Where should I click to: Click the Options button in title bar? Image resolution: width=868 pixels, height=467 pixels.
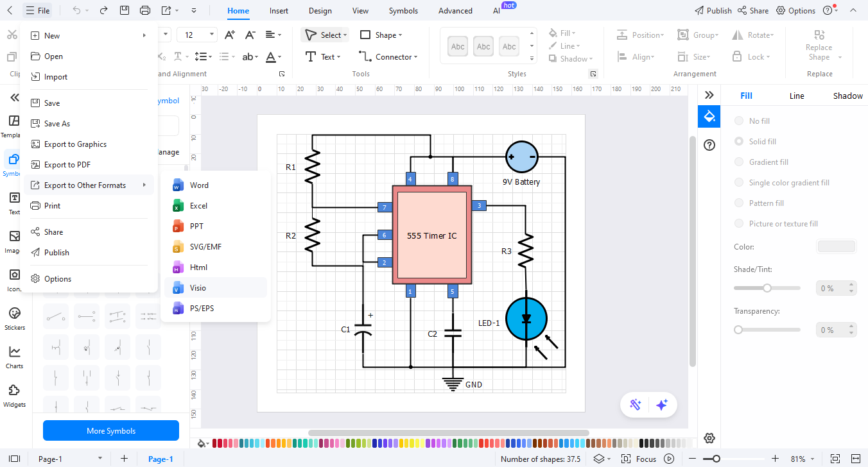tap(795, 10)
